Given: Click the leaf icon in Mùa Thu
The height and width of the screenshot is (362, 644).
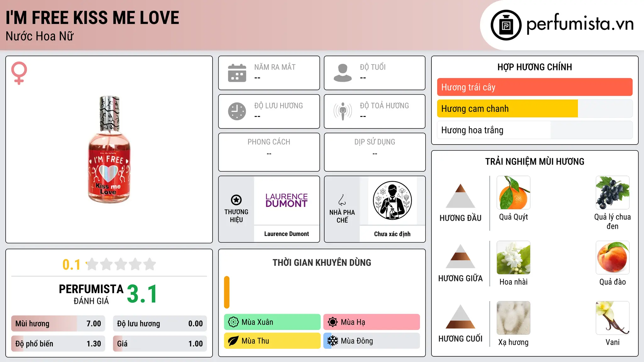Looking at the screenshot, I should coord(233,341).
